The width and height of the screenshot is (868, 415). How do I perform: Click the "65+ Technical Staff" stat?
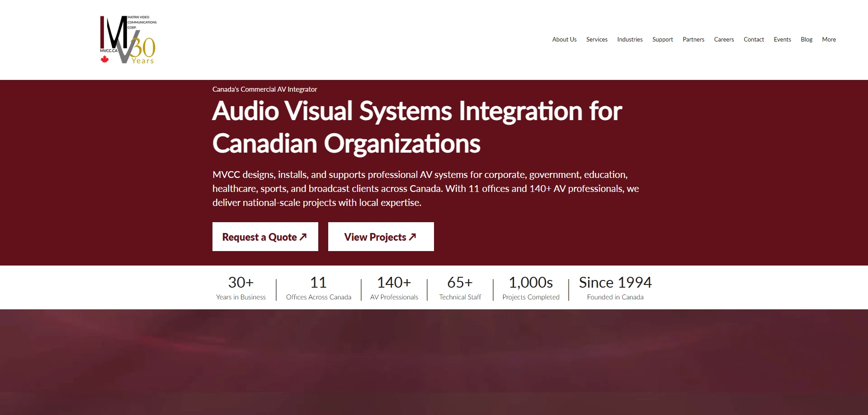click(x=460, y=288)
